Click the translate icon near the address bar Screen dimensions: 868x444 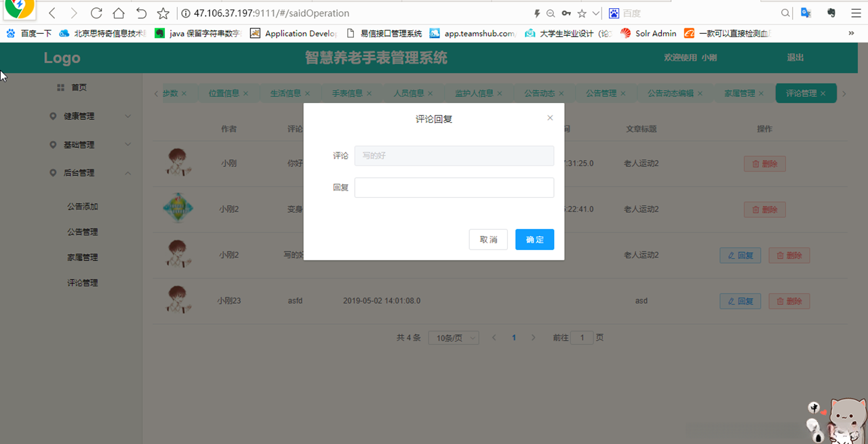[x=806, y=13]
